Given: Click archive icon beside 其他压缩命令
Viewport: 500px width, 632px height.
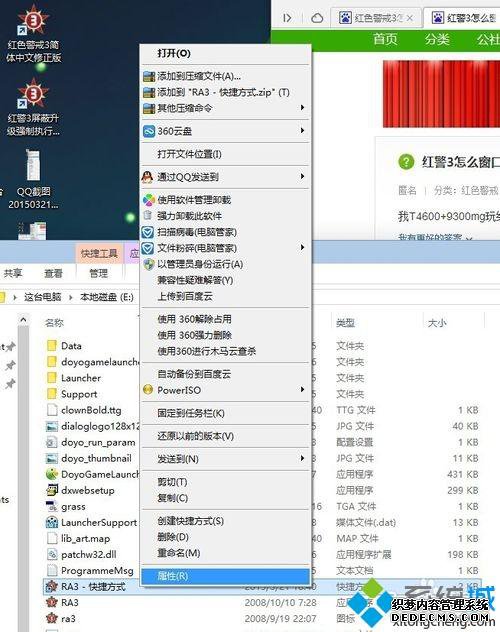Looking at the screenshot, I should click(149, 108).
